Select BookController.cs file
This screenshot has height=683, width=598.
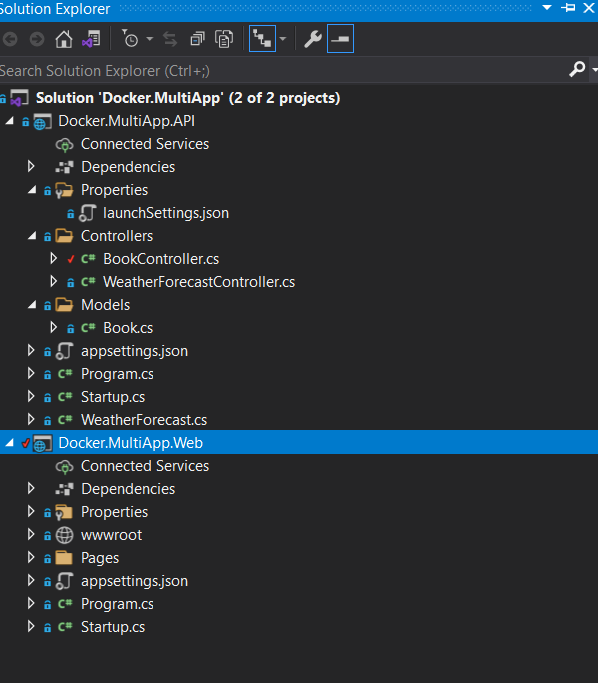coord(161,259)
